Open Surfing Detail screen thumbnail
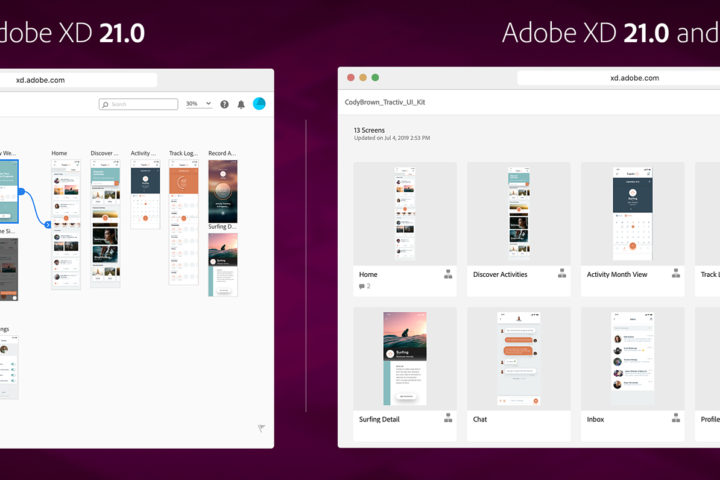 pos(405,359)
